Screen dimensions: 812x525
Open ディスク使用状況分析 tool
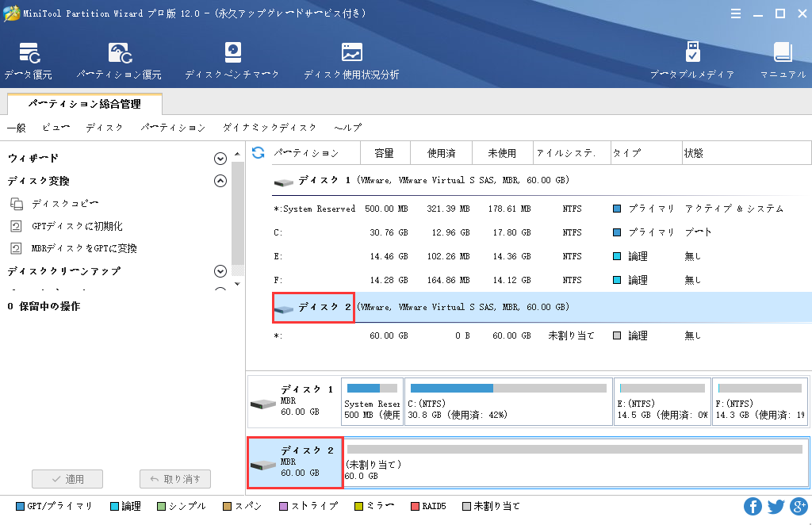pos(351,61)
